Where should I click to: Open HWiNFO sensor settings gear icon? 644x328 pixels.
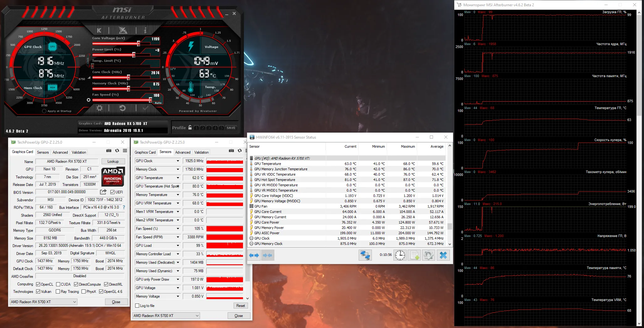coord(429,255)
